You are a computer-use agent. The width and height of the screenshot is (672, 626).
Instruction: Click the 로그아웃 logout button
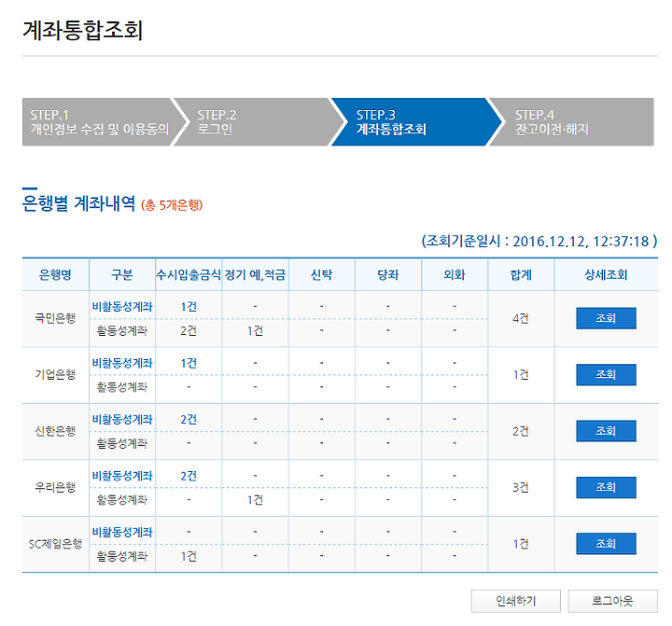coord(612,601)
